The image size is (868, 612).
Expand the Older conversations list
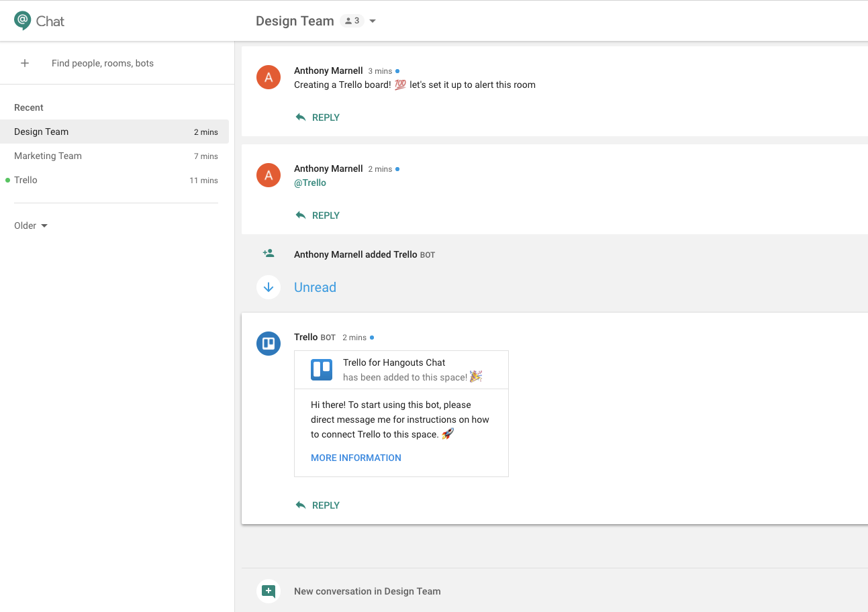tap(31, 225)
